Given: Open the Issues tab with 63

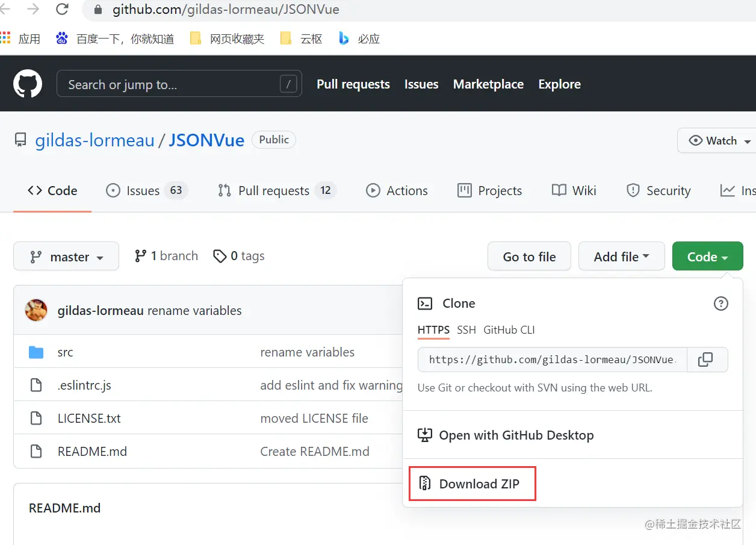Looking at the screenshot, I should coord(147,191).
